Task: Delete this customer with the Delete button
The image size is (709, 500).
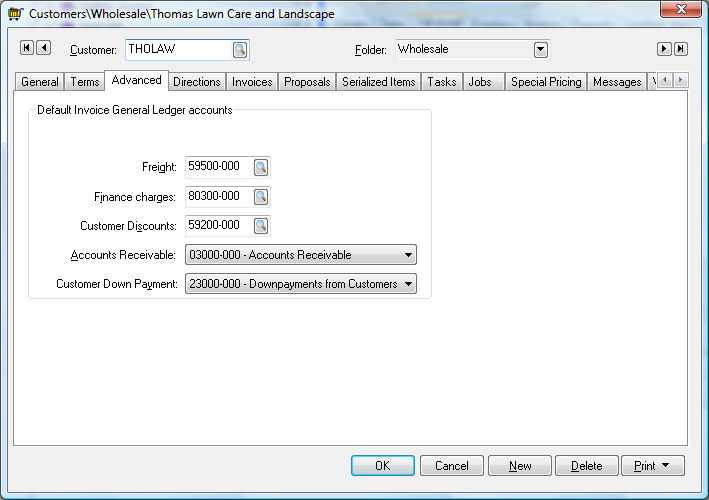Action: pyautogui.click(x=586, y=466)
